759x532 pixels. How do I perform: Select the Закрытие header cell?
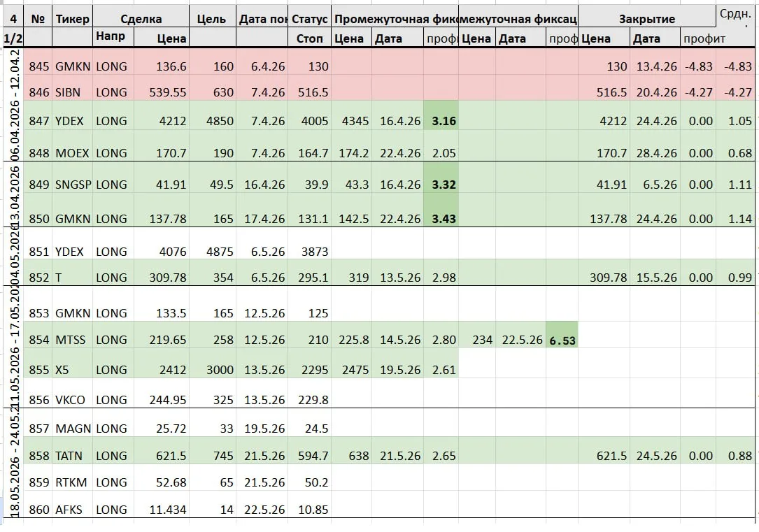pyautogui.click(x=646, y=19)
